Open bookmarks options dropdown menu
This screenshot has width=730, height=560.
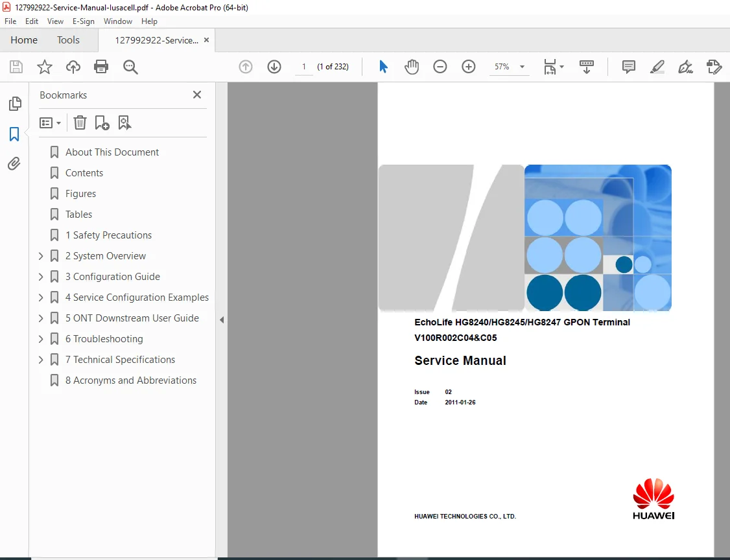[51, 123]
